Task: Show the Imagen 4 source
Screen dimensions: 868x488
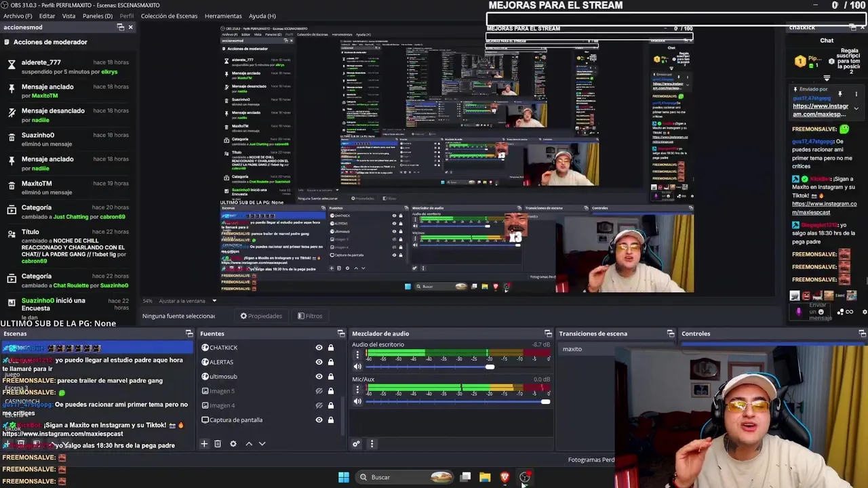Action: click(x=319, y=405)
